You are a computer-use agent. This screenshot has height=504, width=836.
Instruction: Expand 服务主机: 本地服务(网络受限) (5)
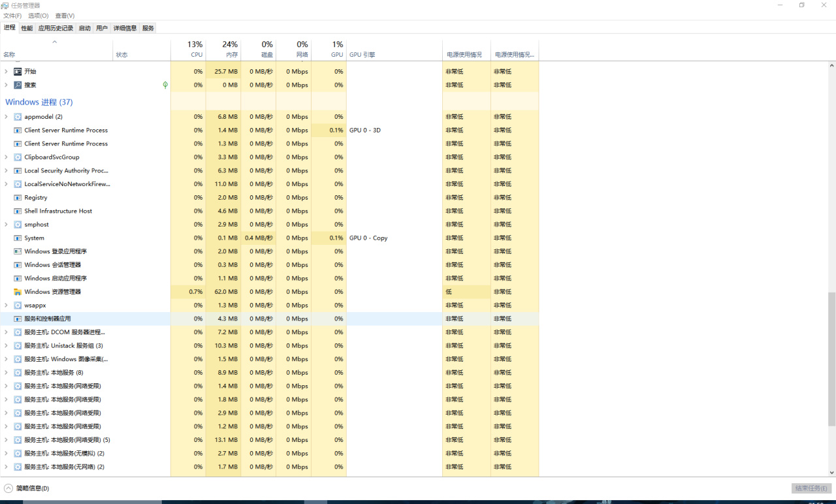pos(7,440)
